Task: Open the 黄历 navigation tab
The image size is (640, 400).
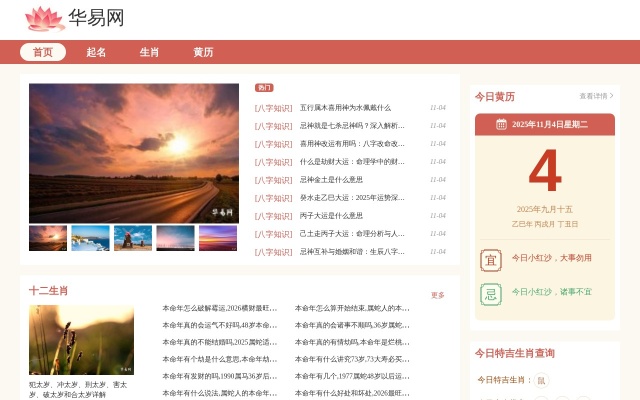Action: (x=203, y=52)
